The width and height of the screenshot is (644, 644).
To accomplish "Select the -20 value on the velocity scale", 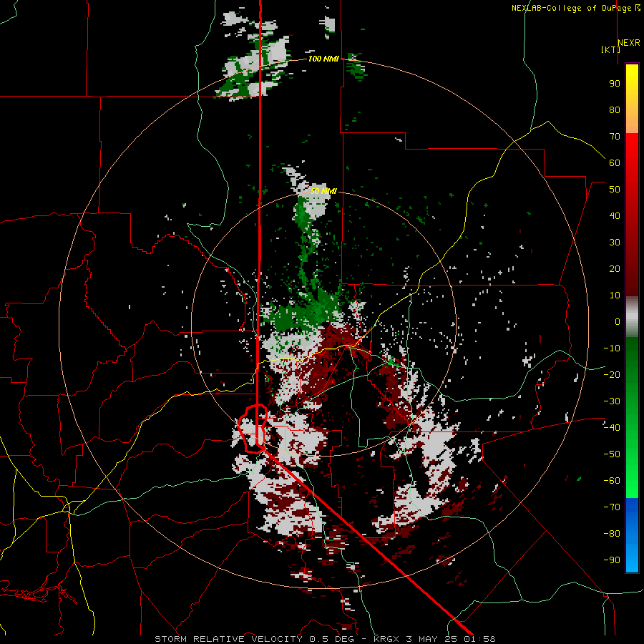I will 612,374.
